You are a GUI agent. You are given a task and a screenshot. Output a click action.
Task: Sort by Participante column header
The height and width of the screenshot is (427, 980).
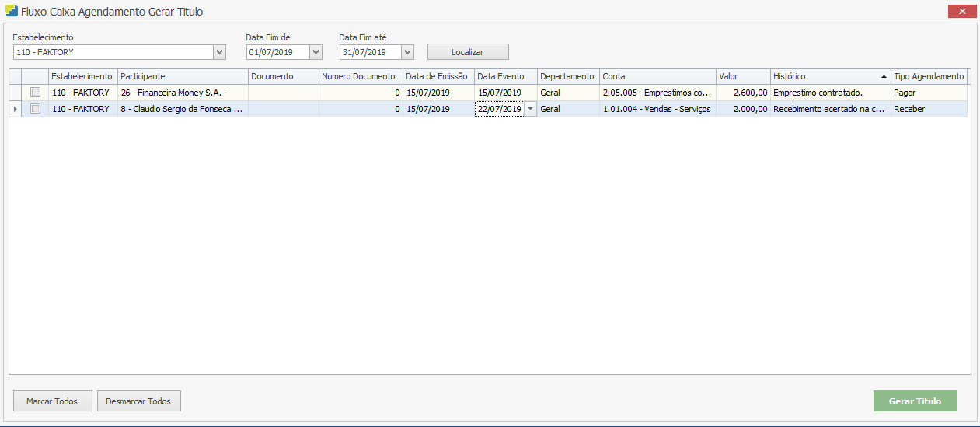(182, 76)
